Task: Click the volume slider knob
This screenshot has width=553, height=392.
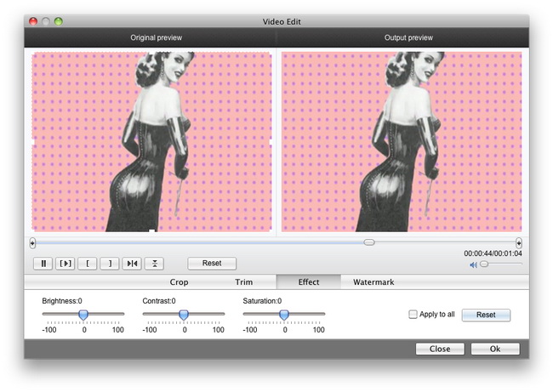Action: tap(484, 264)
